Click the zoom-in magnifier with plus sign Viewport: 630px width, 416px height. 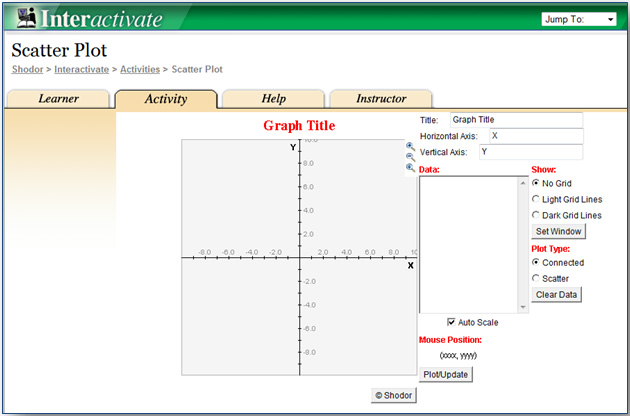[410, 146]
